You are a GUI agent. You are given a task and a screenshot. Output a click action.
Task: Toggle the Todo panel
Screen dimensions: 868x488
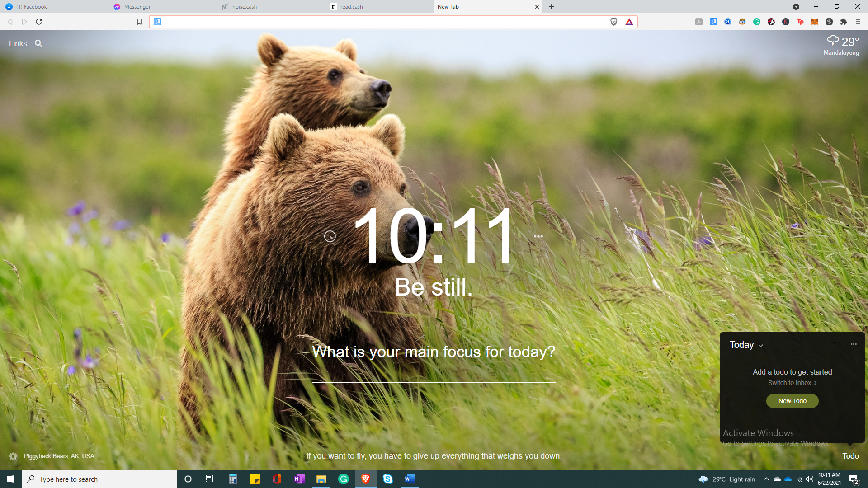[850, 456]
